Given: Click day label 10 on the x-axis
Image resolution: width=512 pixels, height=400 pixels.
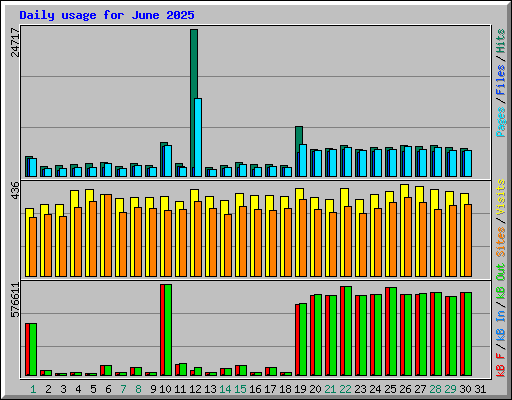Looking at the screenshot, I should point(165,389).
